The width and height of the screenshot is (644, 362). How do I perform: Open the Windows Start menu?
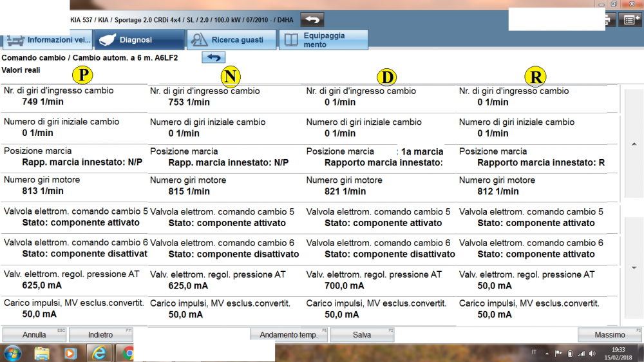(12, 354)
